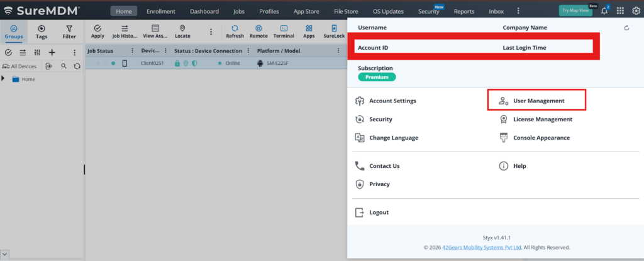
Task: Click the Try Map View button
Action: click(575, 11)
